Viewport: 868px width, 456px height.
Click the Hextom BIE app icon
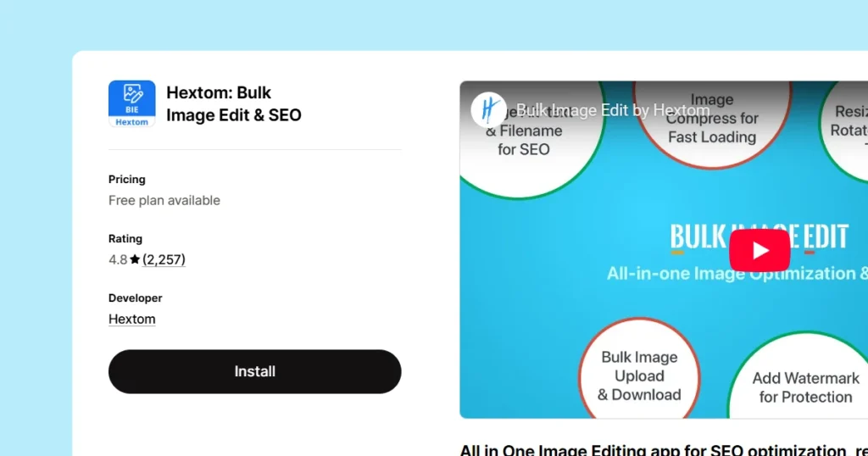[131, 103]
